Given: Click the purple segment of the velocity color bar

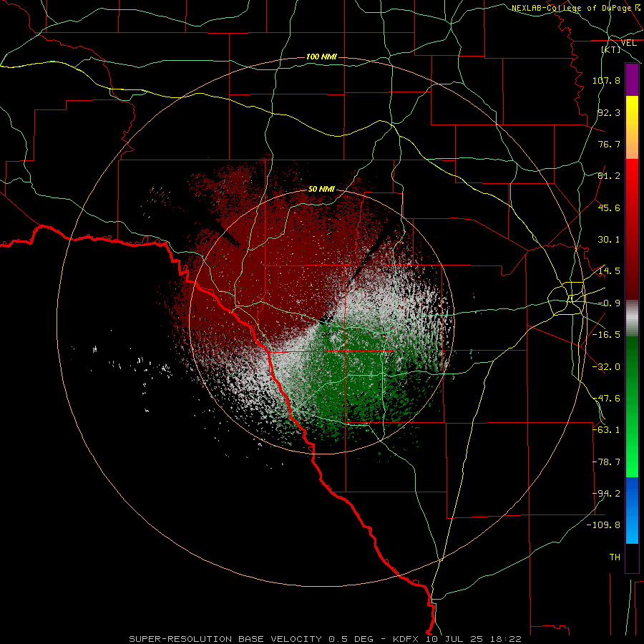Looking at the screenshot, I should pos(632,80).
